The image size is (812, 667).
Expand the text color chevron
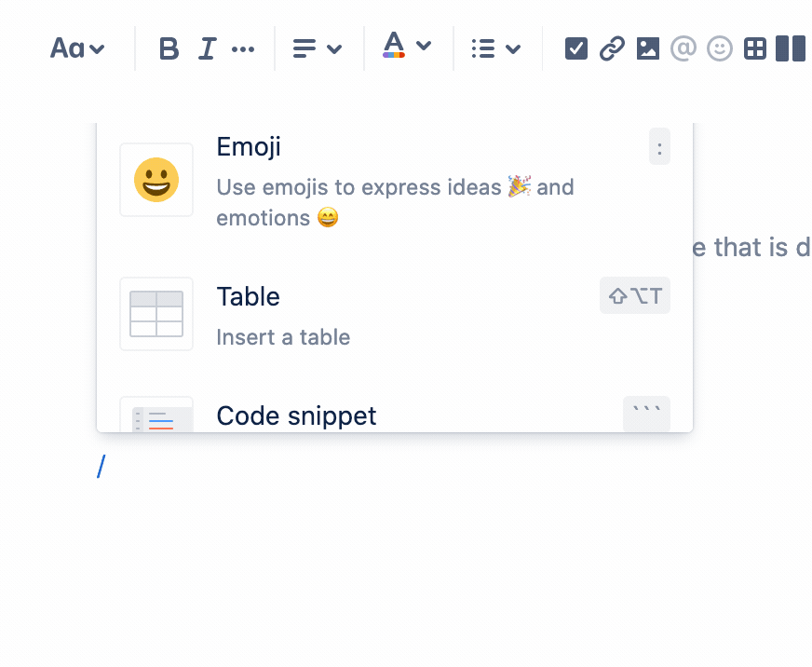[x=424, y=46]
